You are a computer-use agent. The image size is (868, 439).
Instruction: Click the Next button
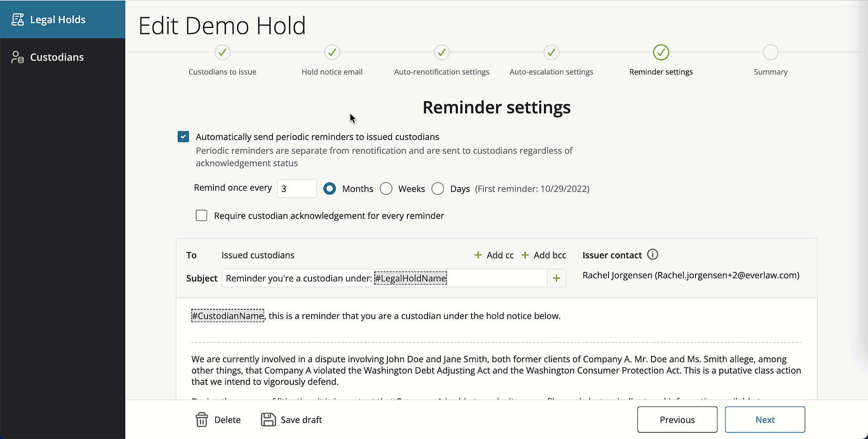pyautogui.click(x=765, y=420)
